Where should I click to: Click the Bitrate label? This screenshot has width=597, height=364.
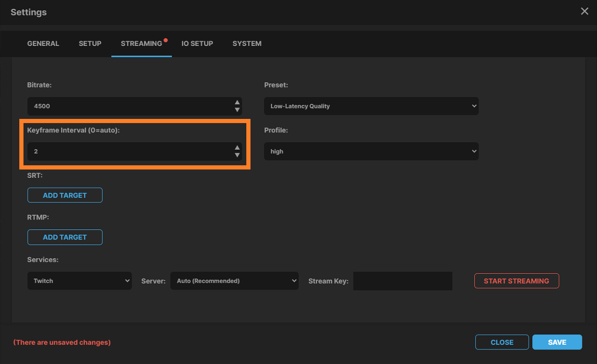point(39,85)
